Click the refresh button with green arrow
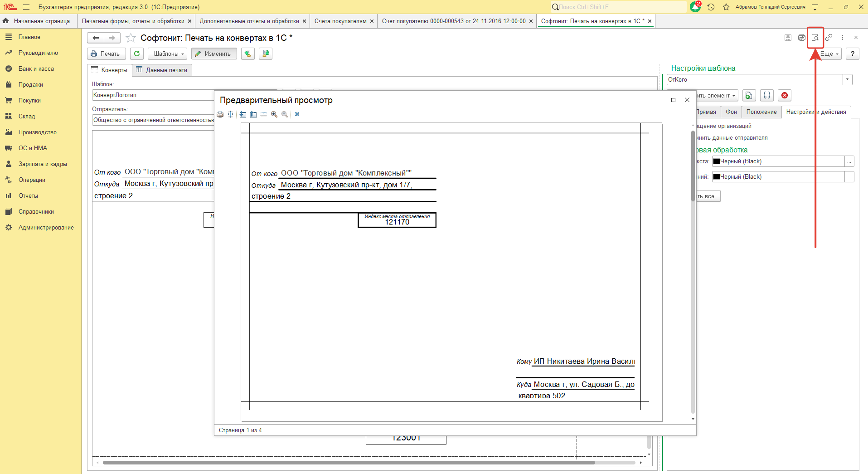 [137, 54]
